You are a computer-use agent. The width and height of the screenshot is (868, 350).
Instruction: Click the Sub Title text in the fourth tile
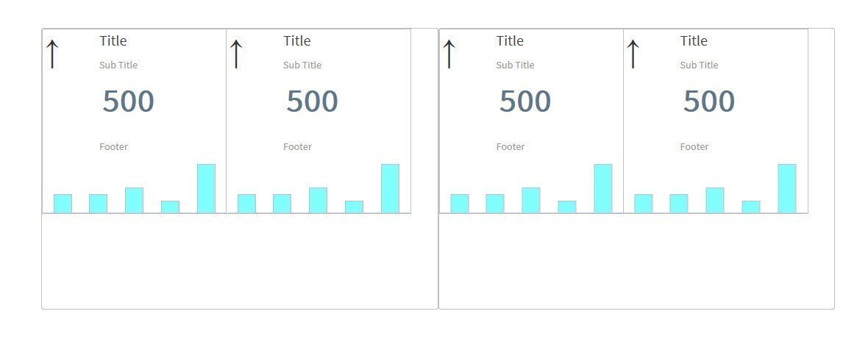(x=699, y=65)
